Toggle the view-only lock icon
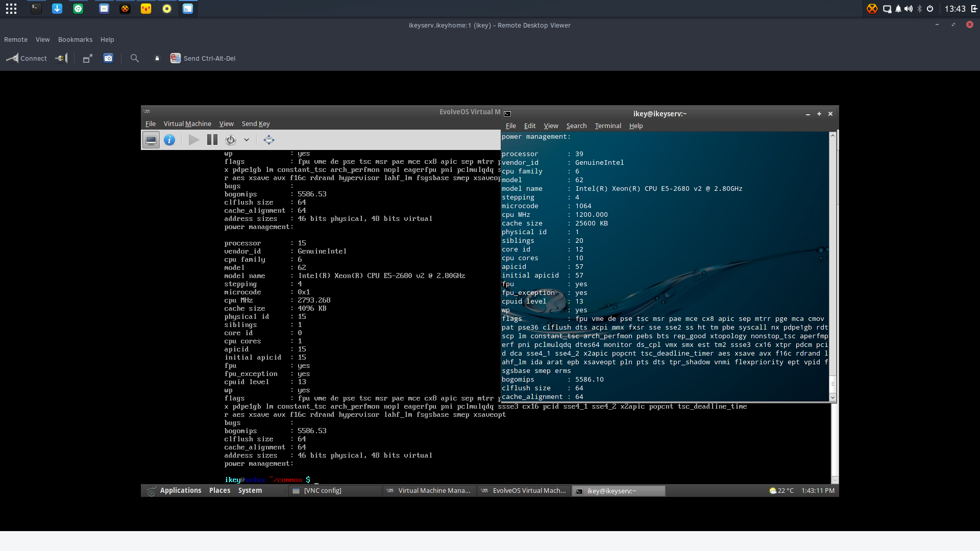Viewport: 980px width, 551px height. [x=157, y=58]
